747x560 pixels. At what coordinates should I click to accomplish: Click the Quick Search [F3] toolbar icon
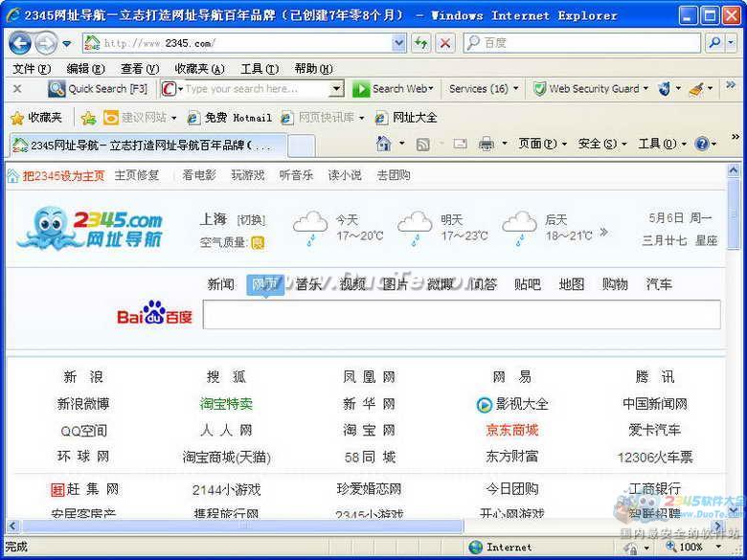57,89
